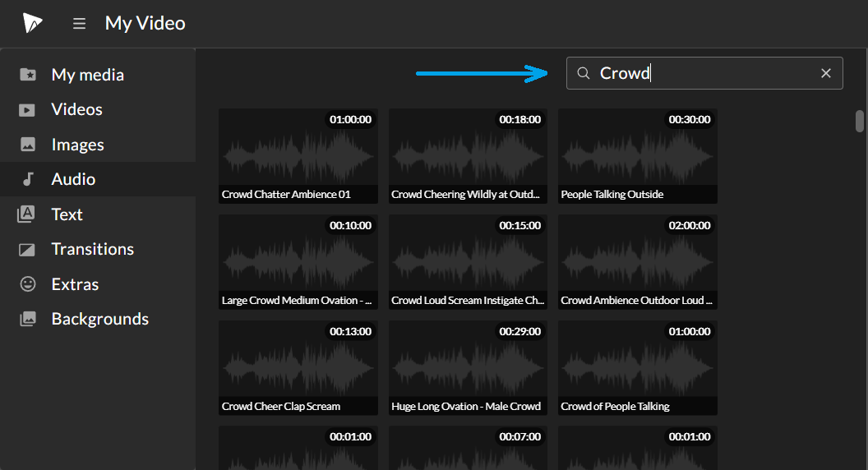Open the Extras section
The image size is (868, 470).
98,284
